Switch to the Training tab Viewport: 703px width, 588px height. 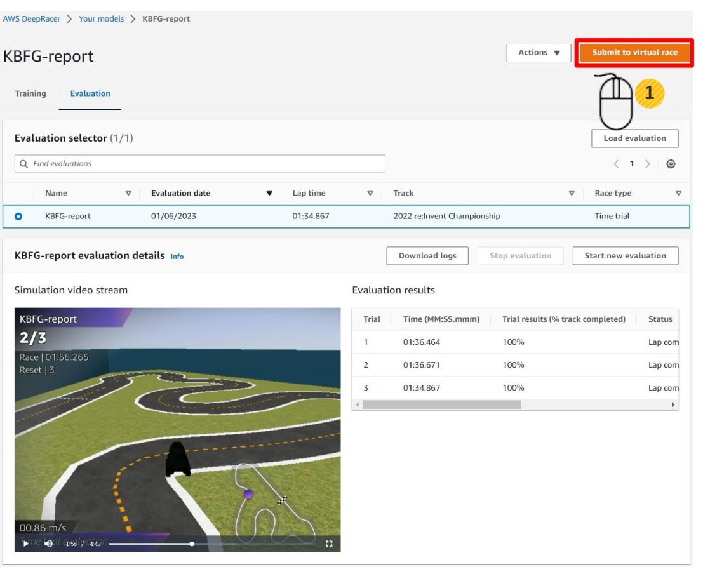pyautogui.click(x=30, y=93)
